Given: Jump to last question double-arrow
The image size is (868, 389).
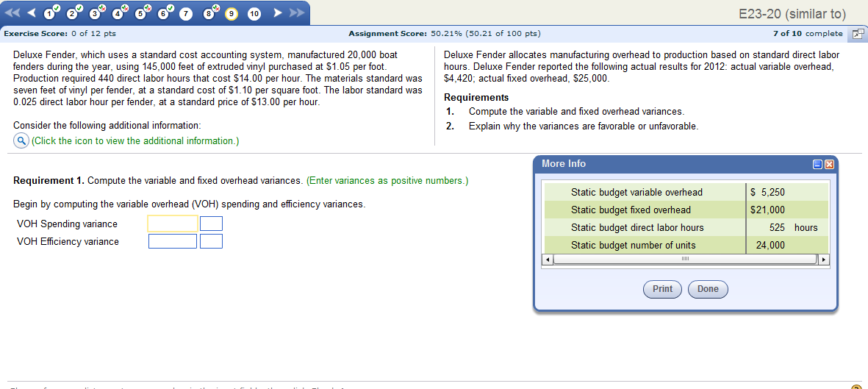Looking at the screenshot, I should pos(295,13).
